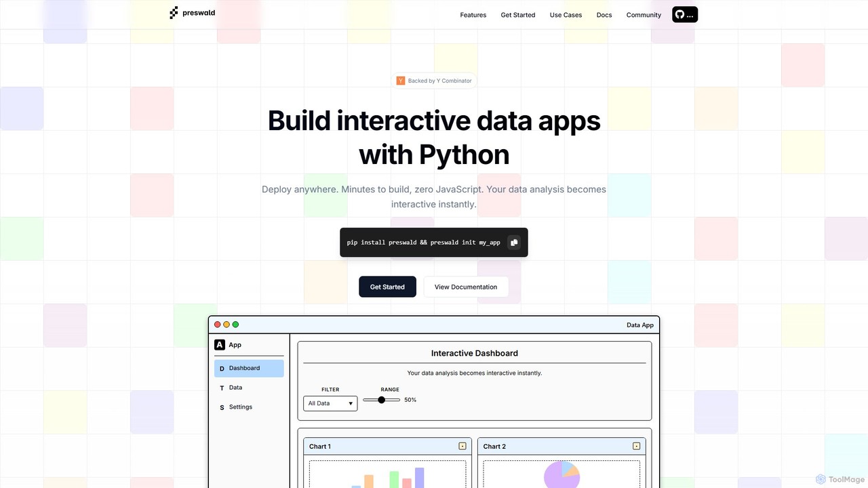Click the pie chart in Chart 2

[562, 474]
